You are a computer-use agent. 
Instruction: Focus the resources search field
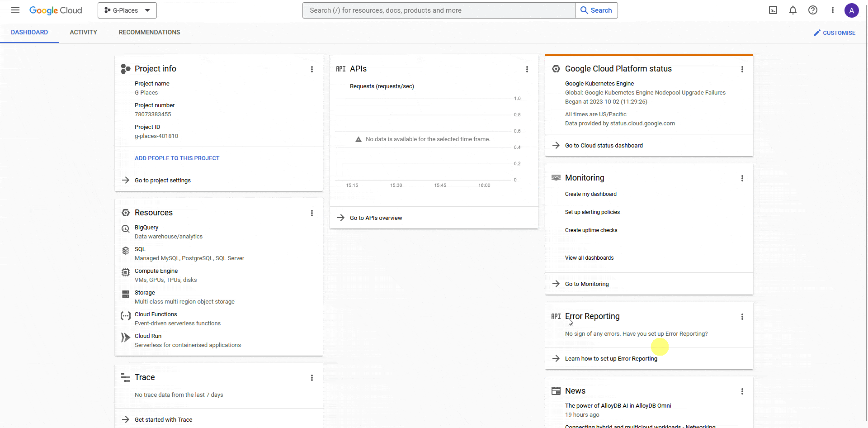coord(439,10)
